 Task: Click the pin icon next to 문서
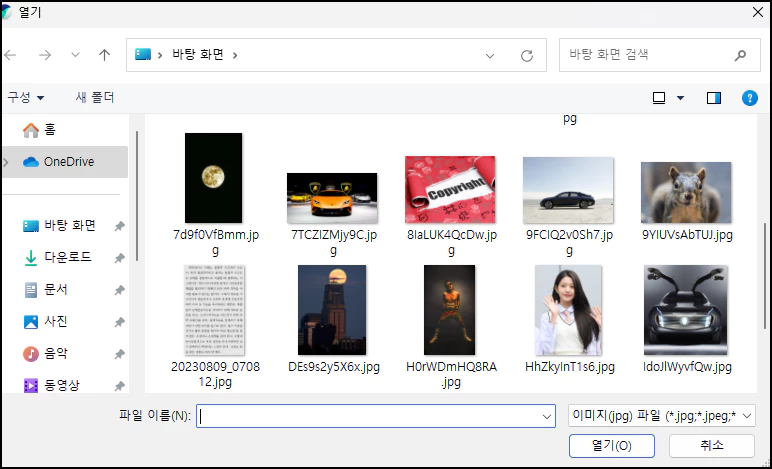pyautogui.click(x=119, y=290)
